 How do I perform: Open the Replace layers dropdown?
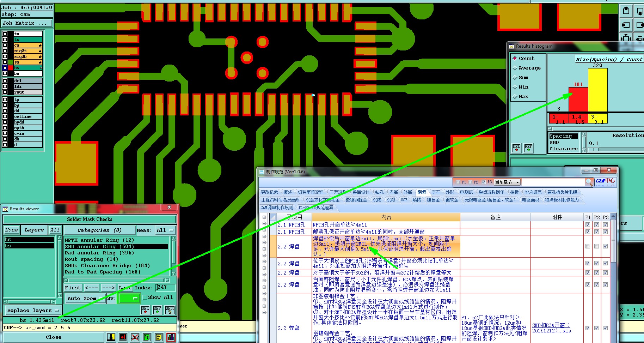33,311
